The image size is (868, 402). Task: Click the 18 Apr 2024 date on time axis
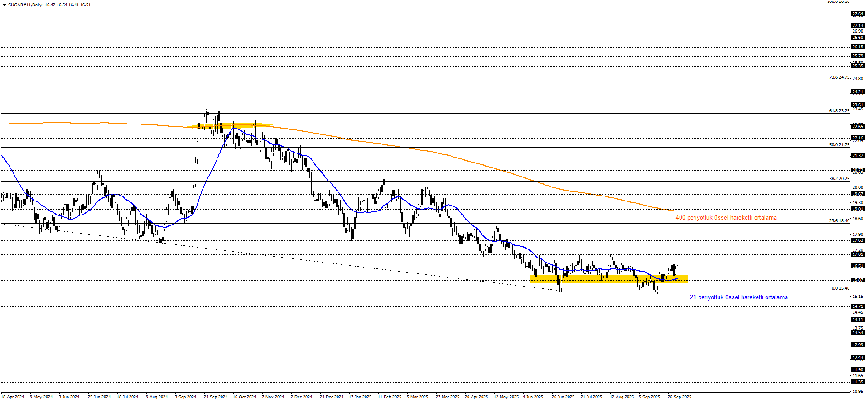pos(13,397)
